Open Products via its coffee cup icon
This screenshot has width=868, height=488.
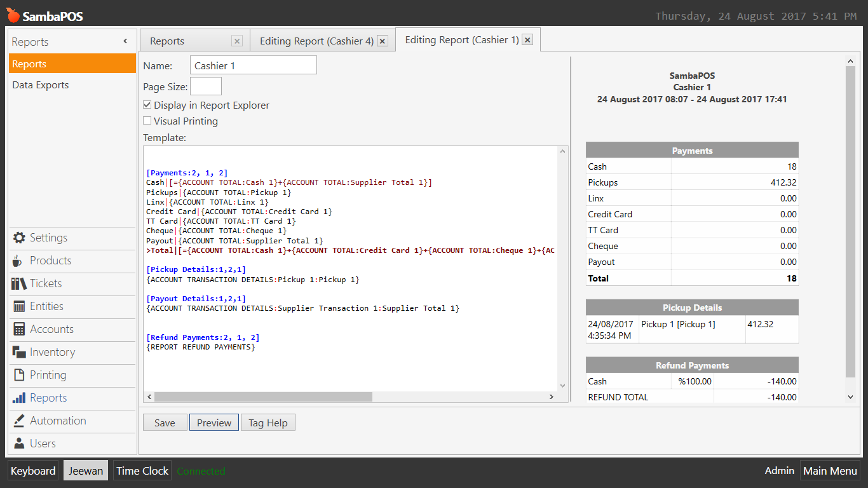point(19,261)
